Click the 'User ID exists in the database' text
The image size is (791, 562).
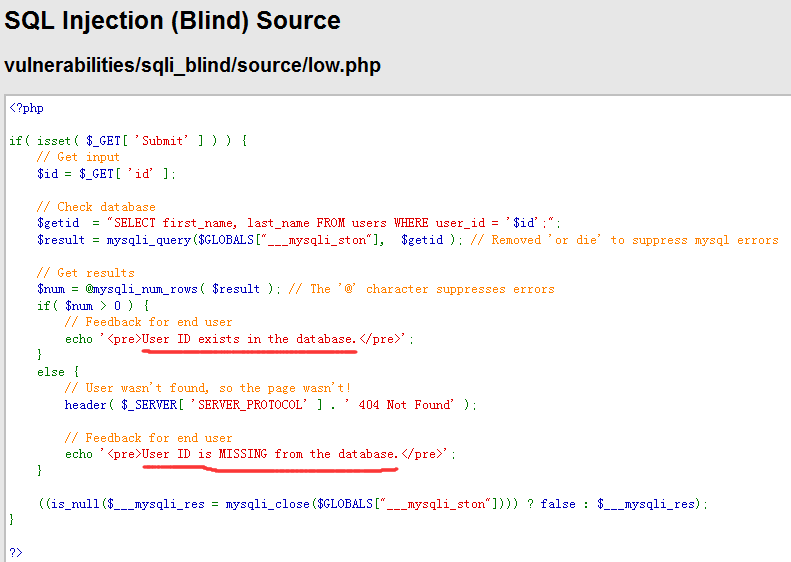click(x=248, y=339)
